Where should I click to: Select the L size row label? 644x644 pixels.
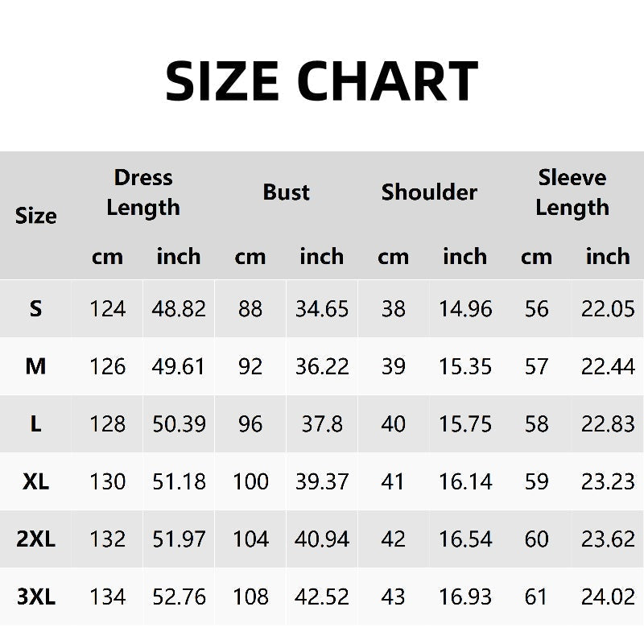point(36,424)
